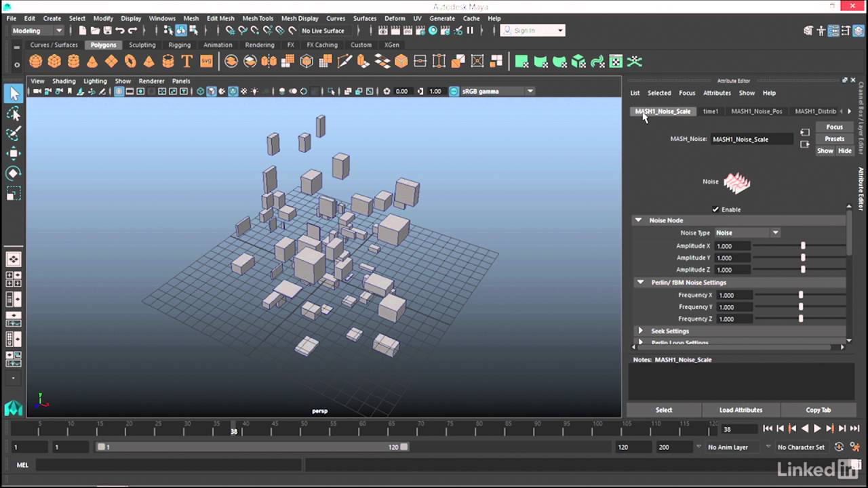Click the Save Scene icon
The height and width of the screenshot is (488, 868).
[x=107, y=30]
